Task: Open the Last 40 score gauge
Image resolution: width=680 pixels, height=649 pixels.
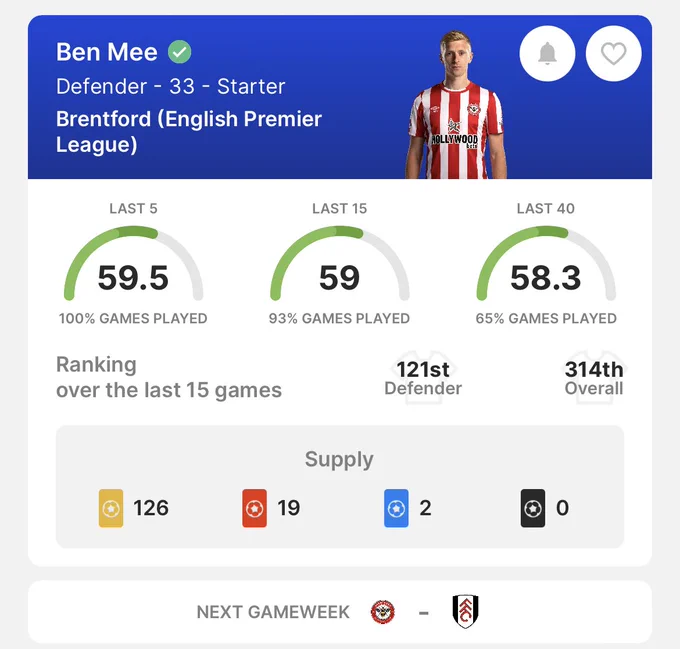Action: 546,264
